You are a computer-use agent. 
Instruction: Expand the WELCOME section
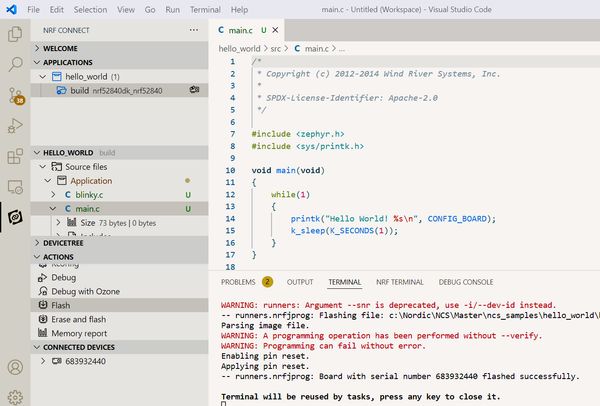pyautogui.click(x=37, y=48)
